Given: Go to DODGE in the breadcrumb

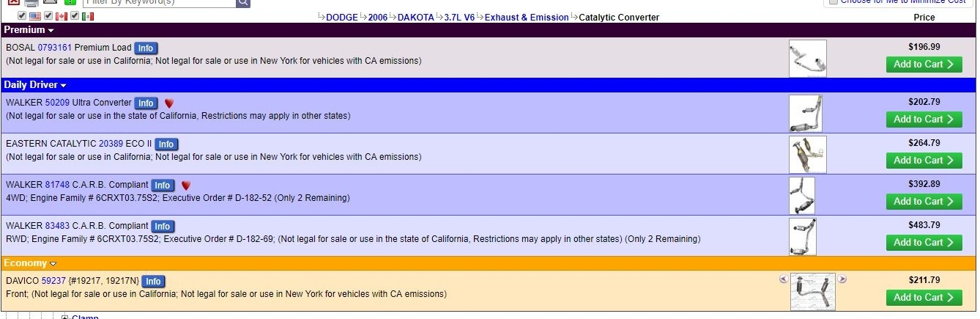Looking at the screenshot, I should (x=342, y=18).
